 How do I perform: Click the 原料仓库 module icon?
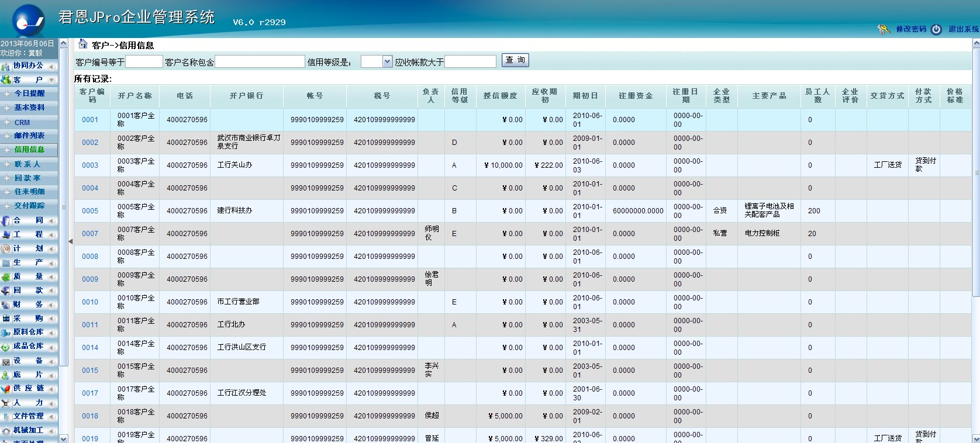pyautogui.click(x=5, y=333)
